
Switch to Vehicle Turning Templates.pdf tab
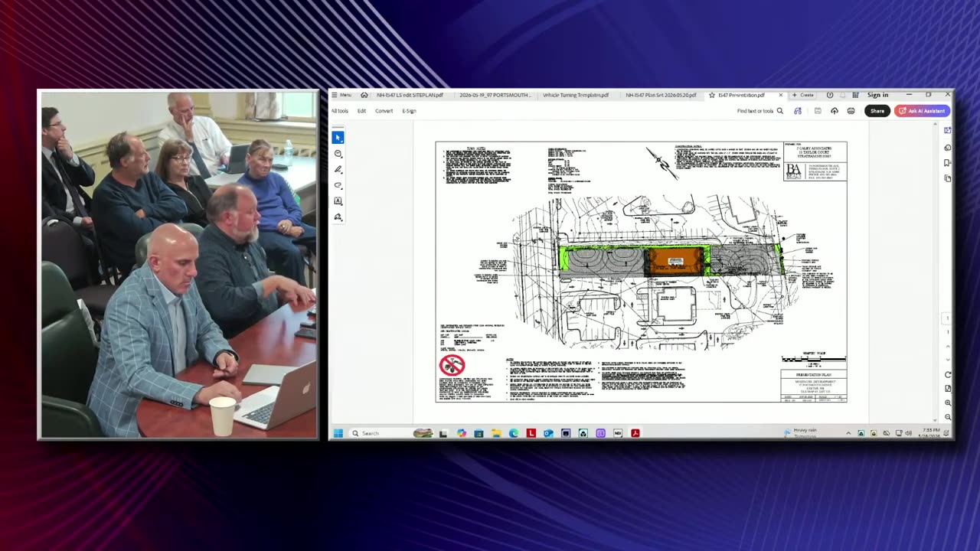[x=576, y=95]
